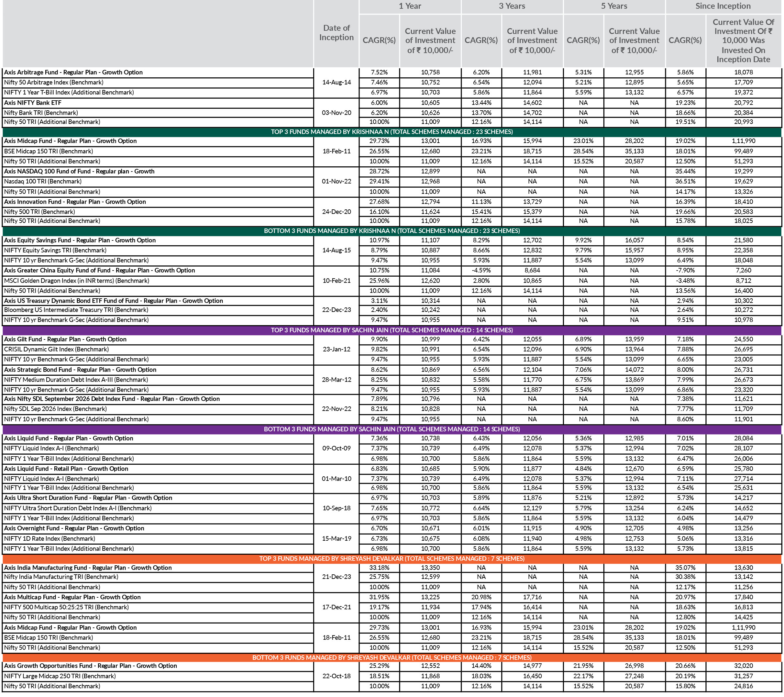
Task: Click 'Axis Innovation Fund - Regular Plan - Growth Option'
Action: coord(75,201)
